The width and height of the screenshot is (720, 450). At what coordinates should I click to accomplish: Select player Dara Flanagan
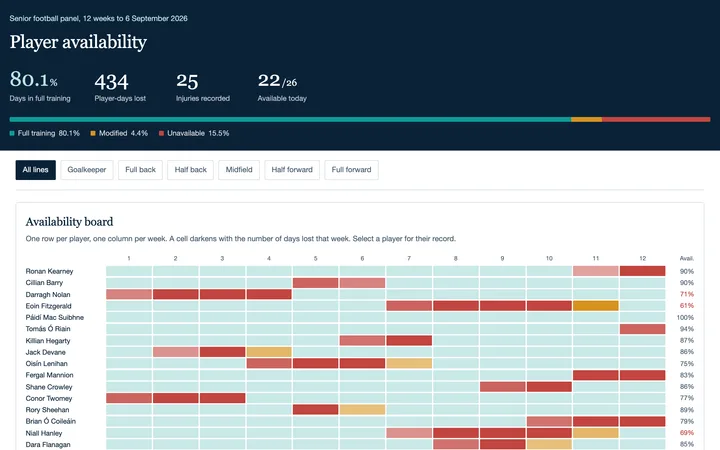click(x=48, y=444)
